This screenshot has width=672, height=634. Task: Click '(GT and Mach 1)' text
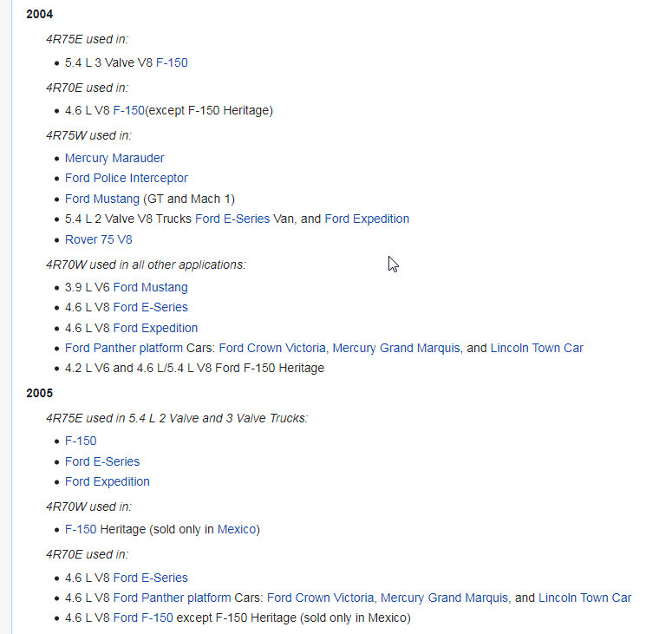click(x=189, y=199)
